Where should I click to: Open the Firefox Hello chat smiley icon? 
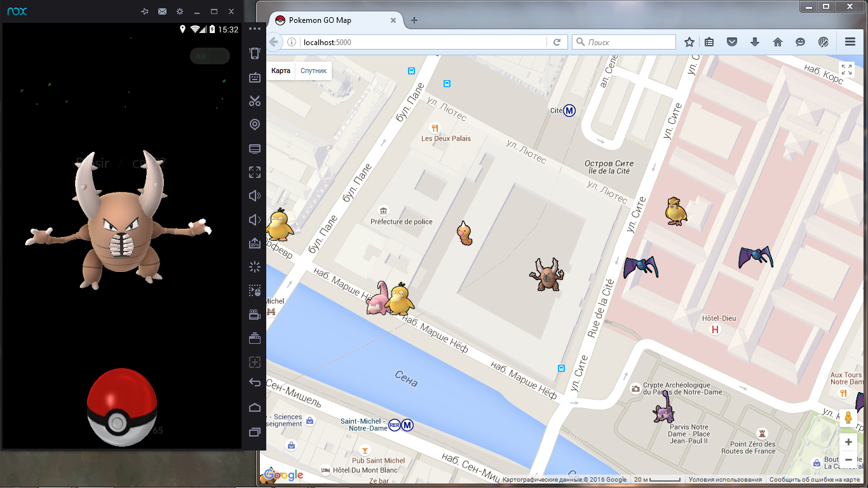pyautogui.click(x=801, y=42)
